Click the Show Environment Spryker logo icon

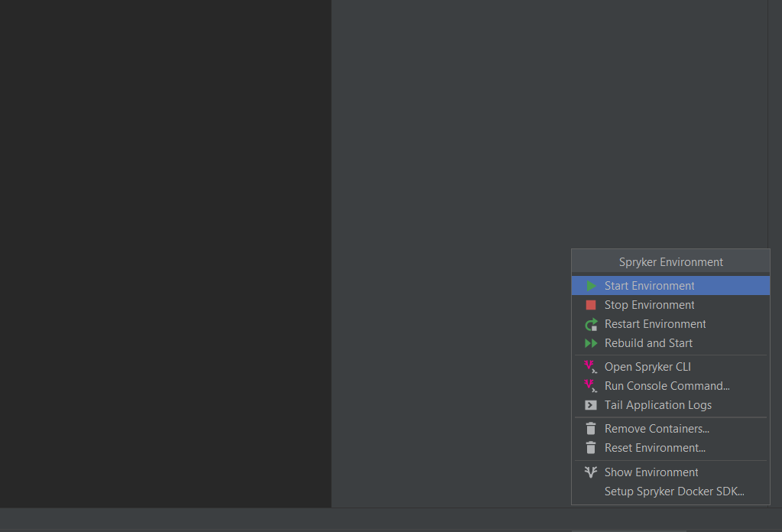pos(590,472)
